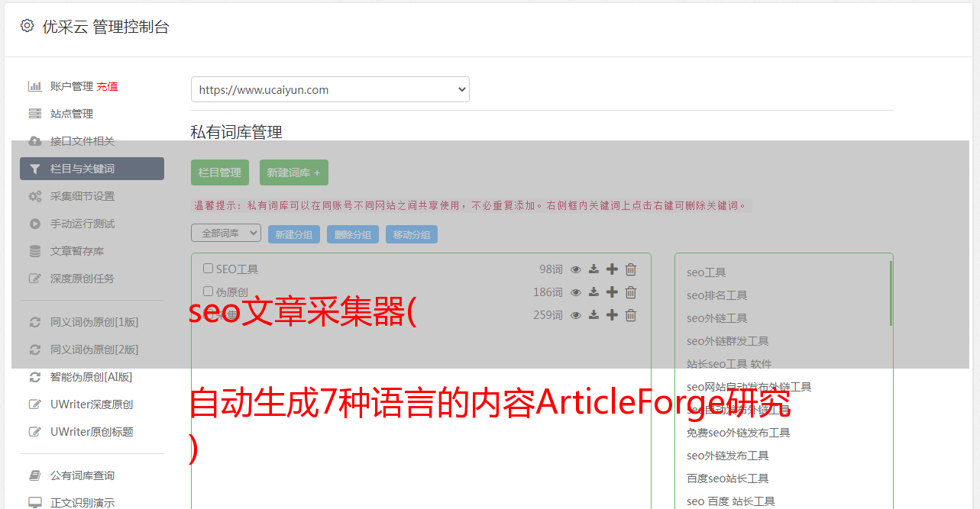Select 栏目与关键词 sidebar item
This screenshot has height=509, width=980.
(x=92, y=169)
